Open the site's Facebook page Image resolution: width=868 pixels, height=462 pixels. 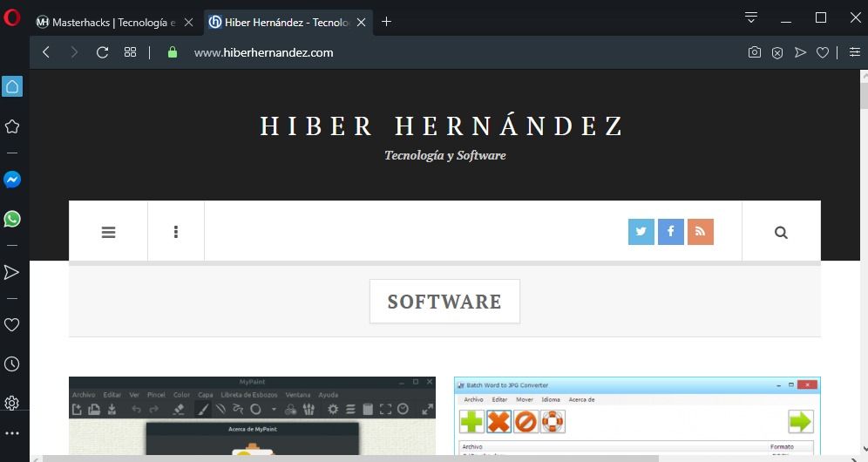coord(671,232)
